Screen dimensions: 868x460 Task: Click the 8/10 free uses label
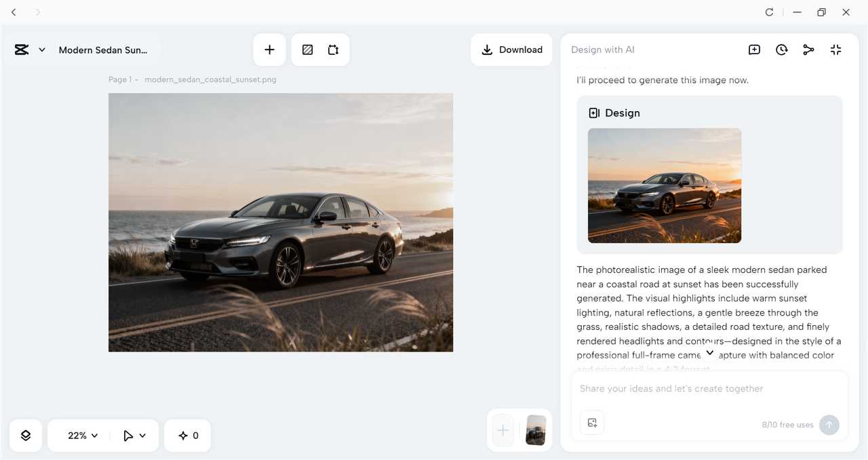787,425
